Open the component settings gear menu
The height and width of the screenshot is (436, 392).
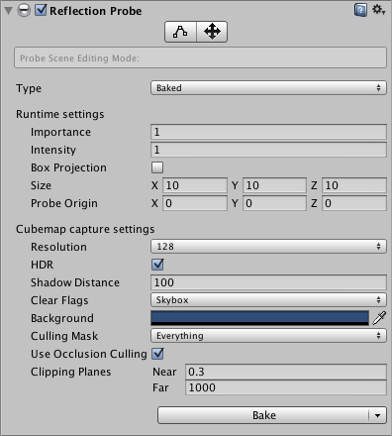(379, 10)
